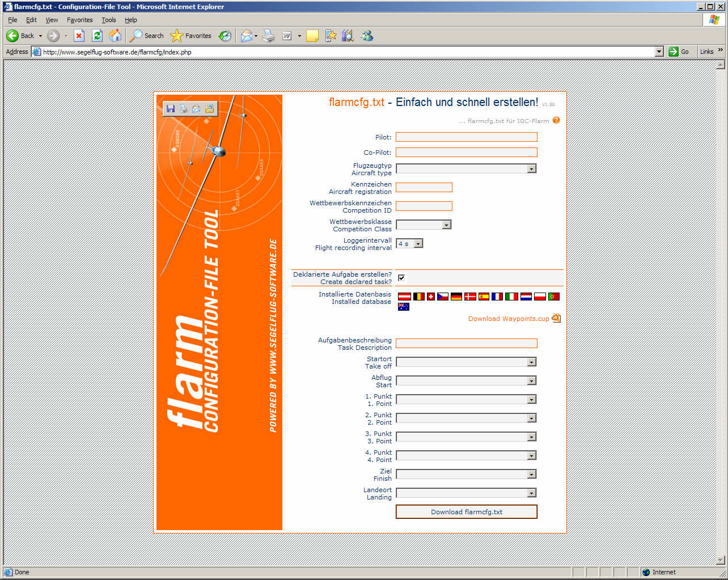Open browsing History icon
This screenshot has width=728, height=580.
pyautogui.click(x=225, y=36)
